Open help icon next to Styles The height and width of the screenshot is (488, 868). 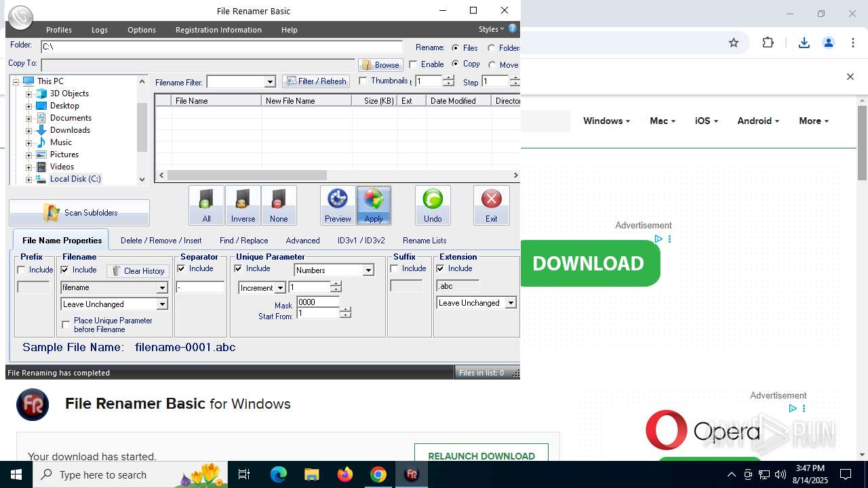(x=513, y=28)
